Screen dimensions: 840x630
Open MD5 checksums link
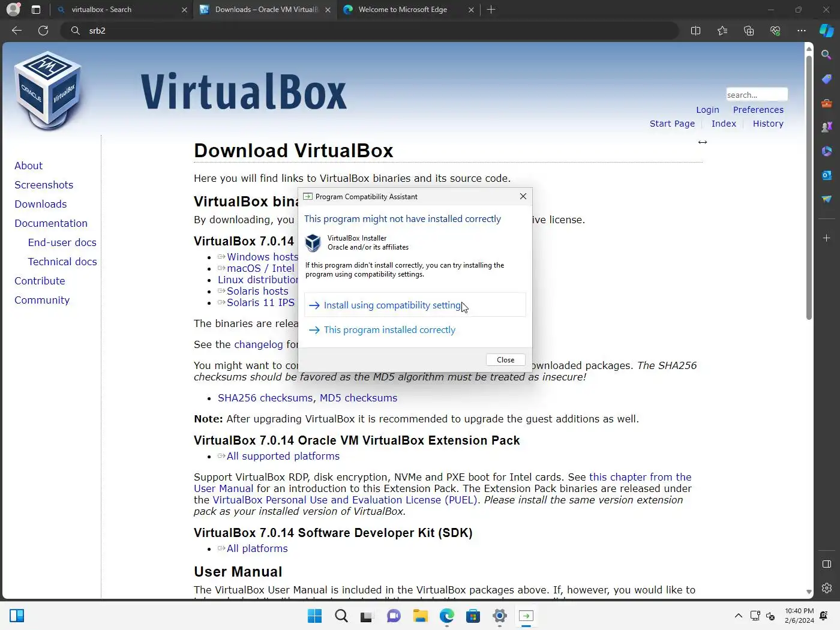click(358, 398)
